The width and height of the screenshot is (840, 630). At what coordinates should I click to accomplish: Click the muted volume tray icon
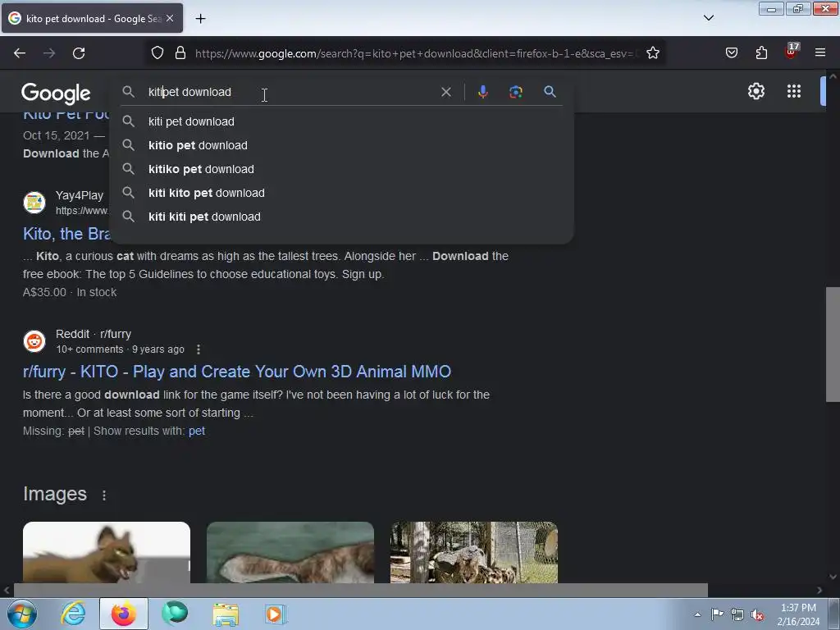click(757, 615)
